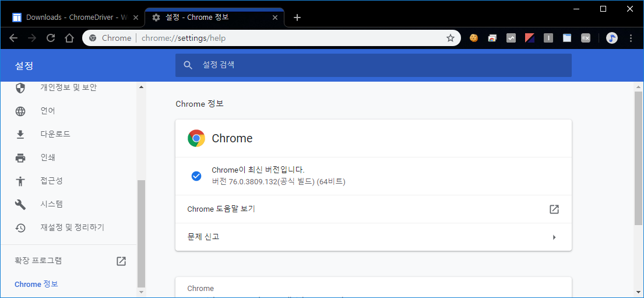Open the profile avatar menu

(x=612, y=38)
